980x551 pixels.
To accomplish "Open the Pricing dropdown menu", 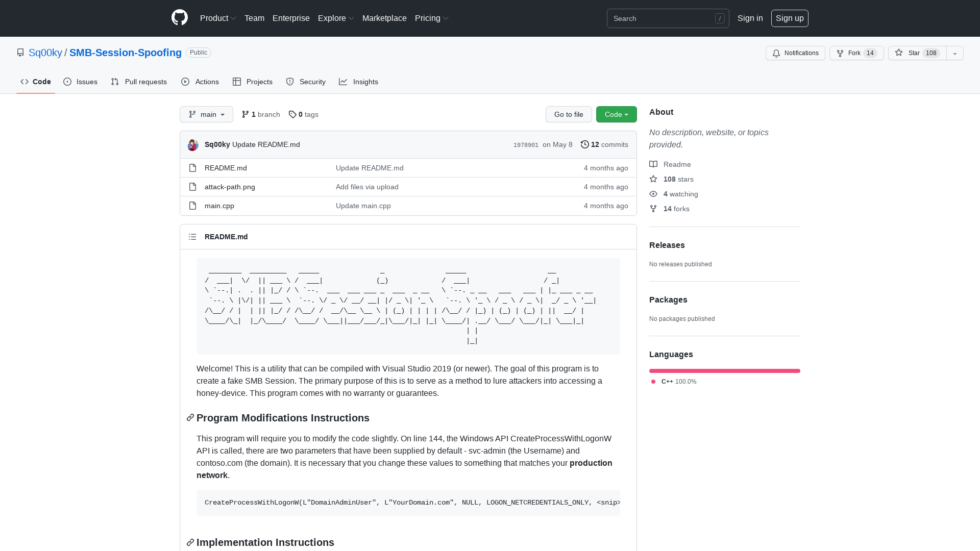I will click(432, 18).
